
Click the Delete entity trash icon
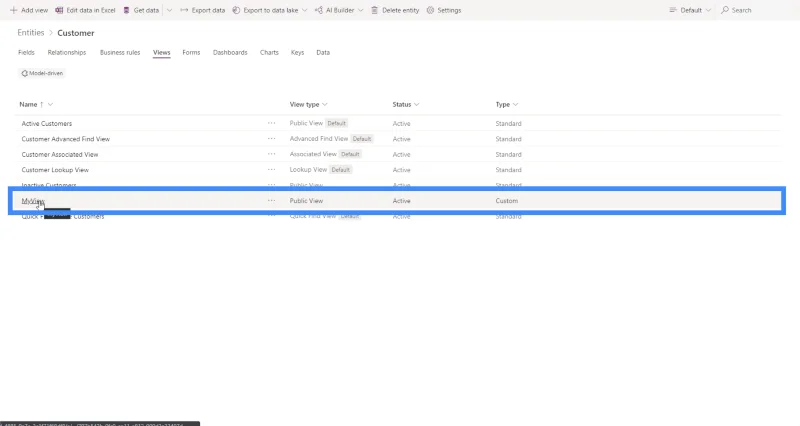pyautogui.click(x=374, y=10)
